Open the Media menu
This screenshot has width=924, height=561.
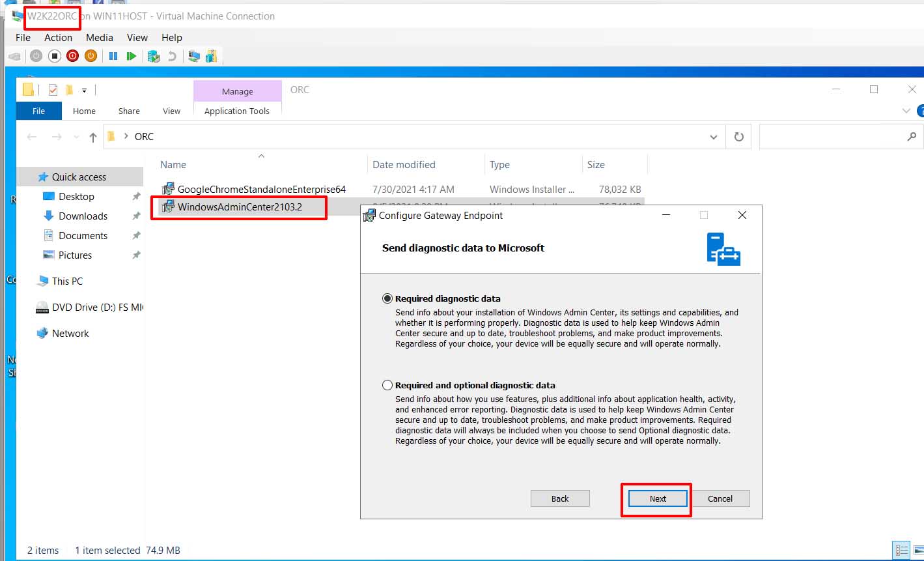[x=100, y=38]
